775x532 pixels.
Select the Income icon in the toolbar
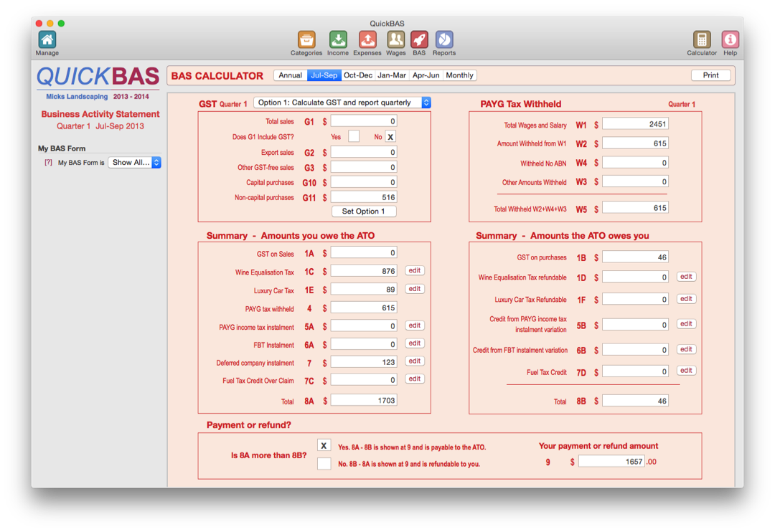click(337, 42)
